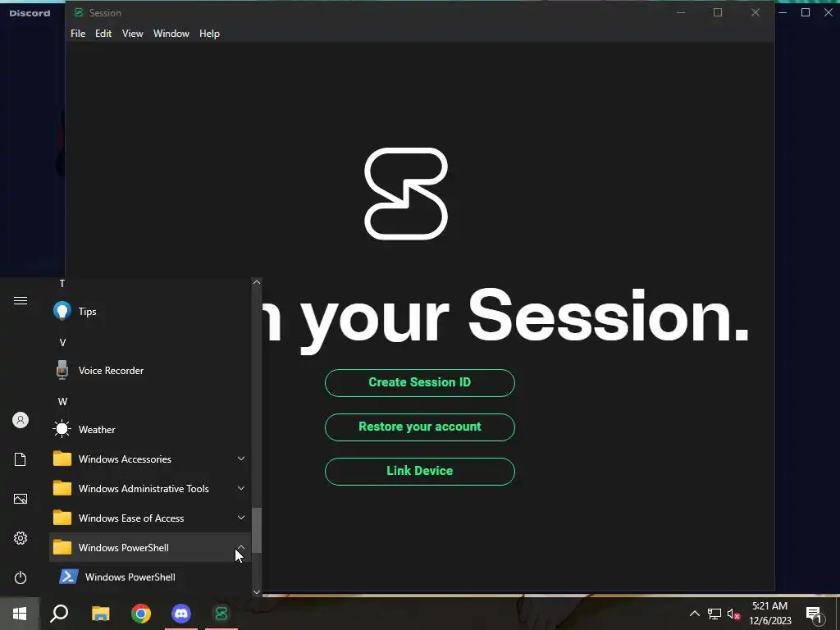Click the Power icon in Start sidebar
The image size is (840, 630).
click(21, 577)
